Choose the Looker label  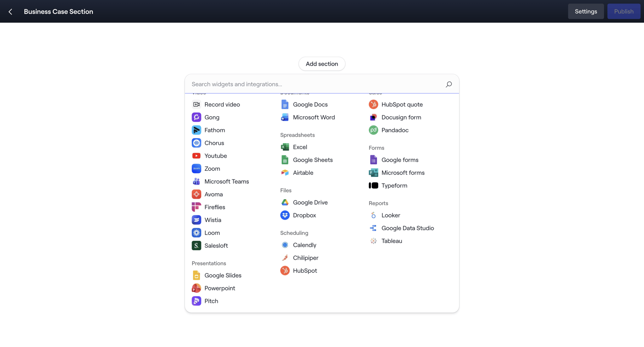coord(391,215)
